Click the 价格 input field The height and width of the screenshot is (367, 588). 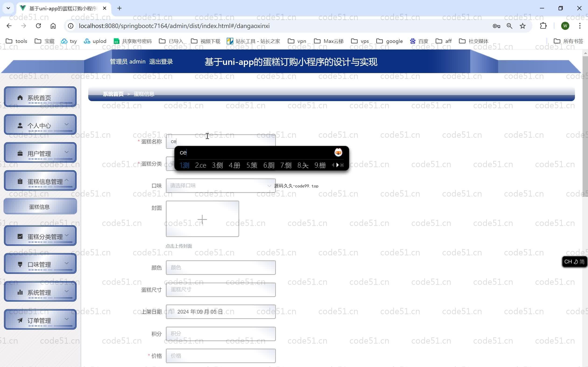pyautogui.click(x=221, y=356)
